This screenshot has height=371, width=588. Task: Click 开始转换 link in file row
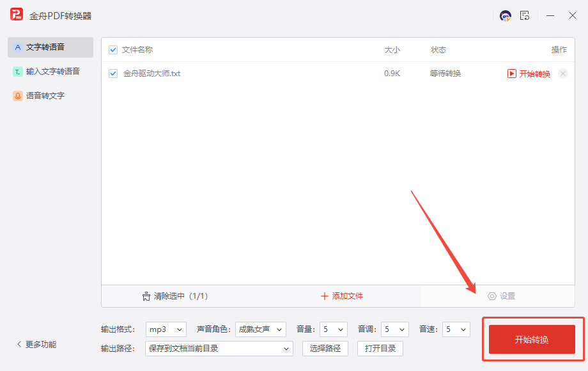pos(534,74)
